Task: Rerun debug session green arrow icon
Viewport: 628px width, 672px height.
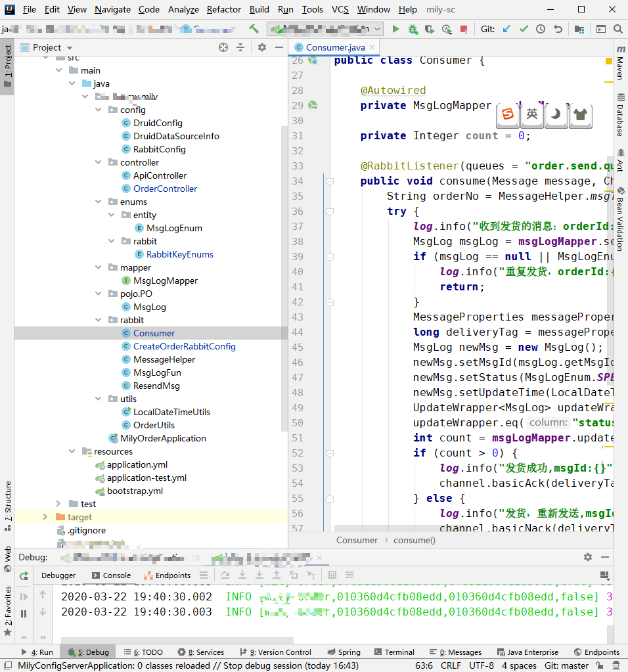Action: 24,576
